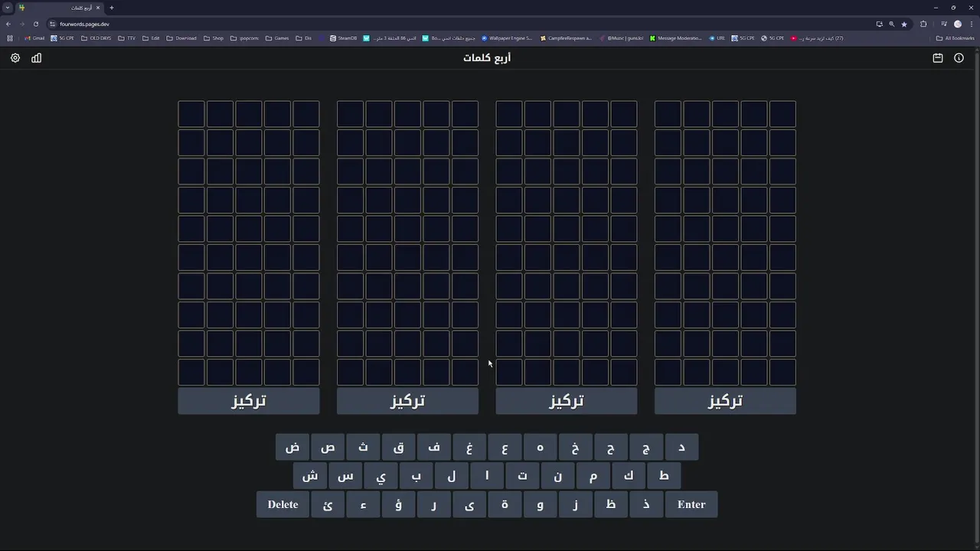Screen dimensions: 980x551
Task: Tap the ط key
Action: (x=664, y=476)
